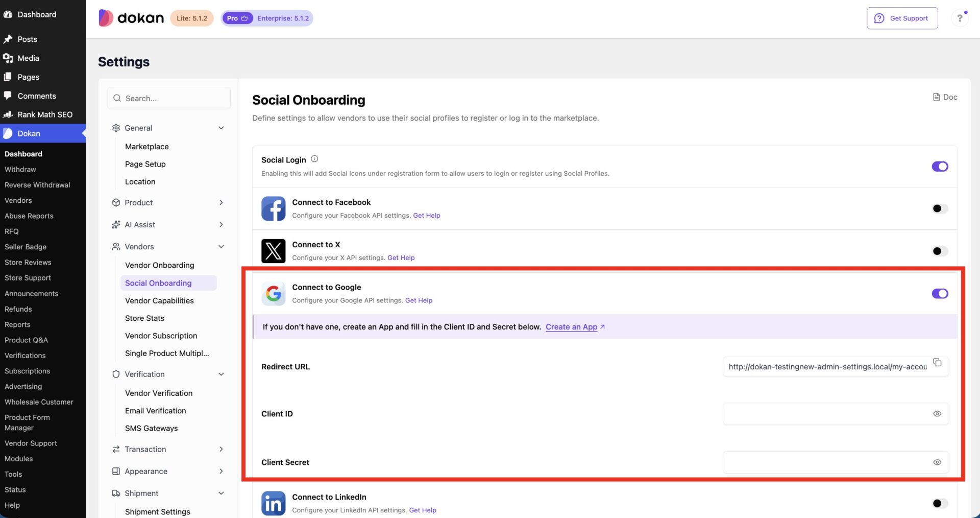The image size is (980, 518).
Task: Click the Pro crown badge
Action: coord(237,18)
